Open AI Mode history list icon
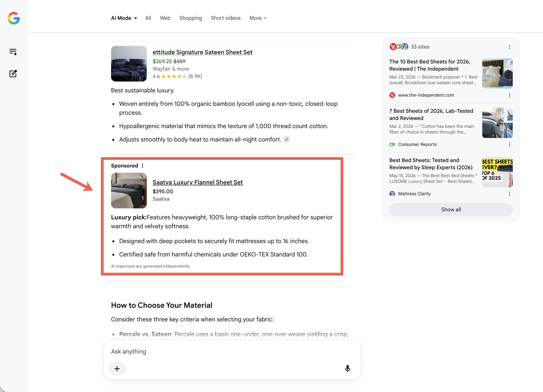This screenshot has width=543, height=392. point(13,52)
